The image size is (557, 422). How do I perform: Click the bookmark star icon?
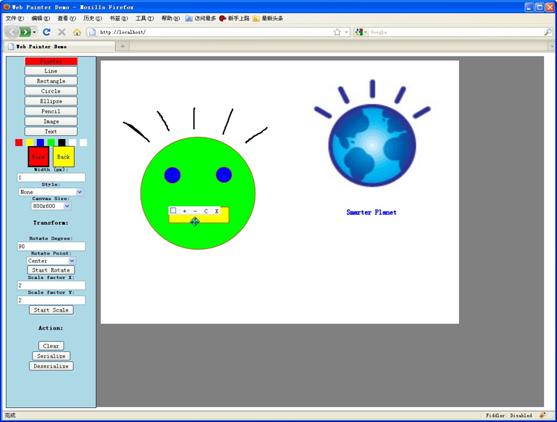(x=337, y=32)
